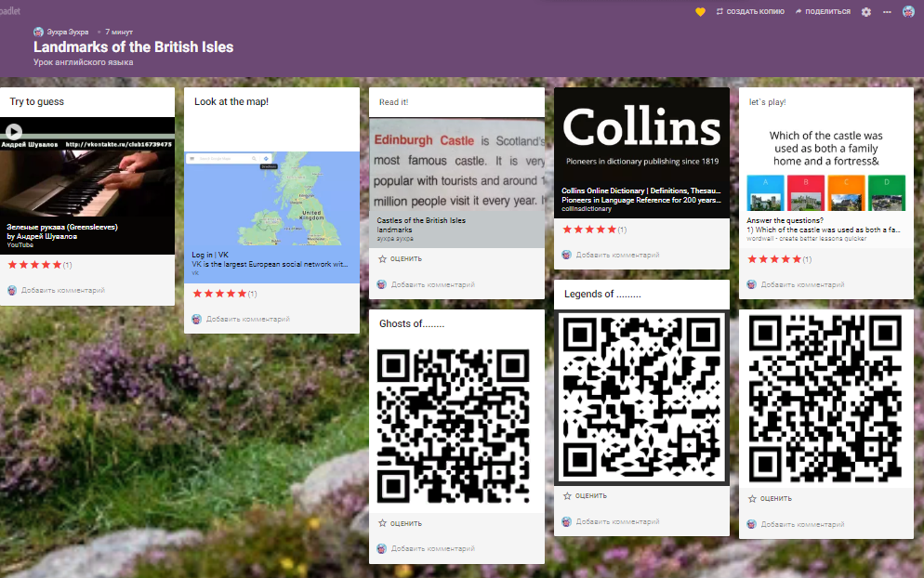924x578 pixels.
Task: Give fifth star on Try to guess post
Action: click(57, 265)
